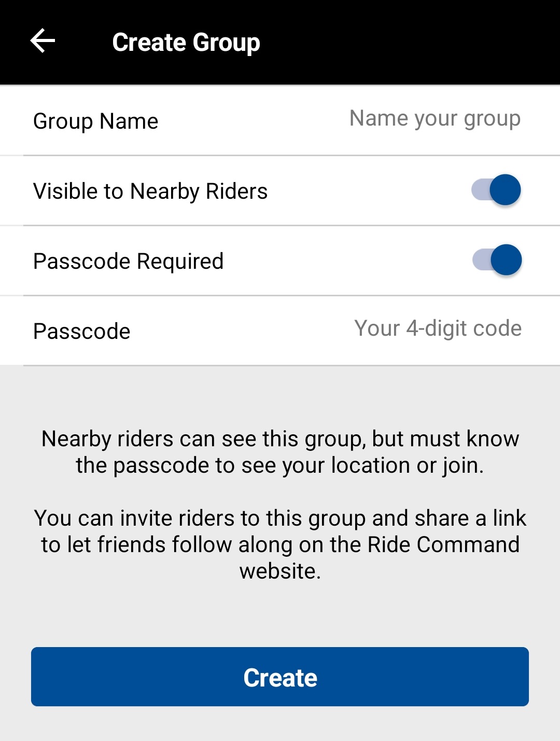Tap the empty black header area right of title
560x741 pixels.
tap(415, 42)
